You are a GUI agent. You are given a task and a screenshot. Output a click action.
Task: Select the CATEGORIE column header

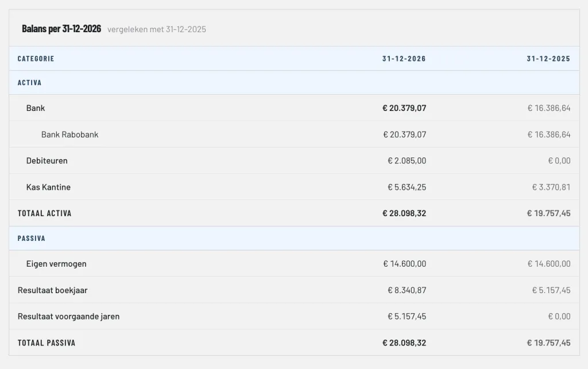(x=36, y=59)
